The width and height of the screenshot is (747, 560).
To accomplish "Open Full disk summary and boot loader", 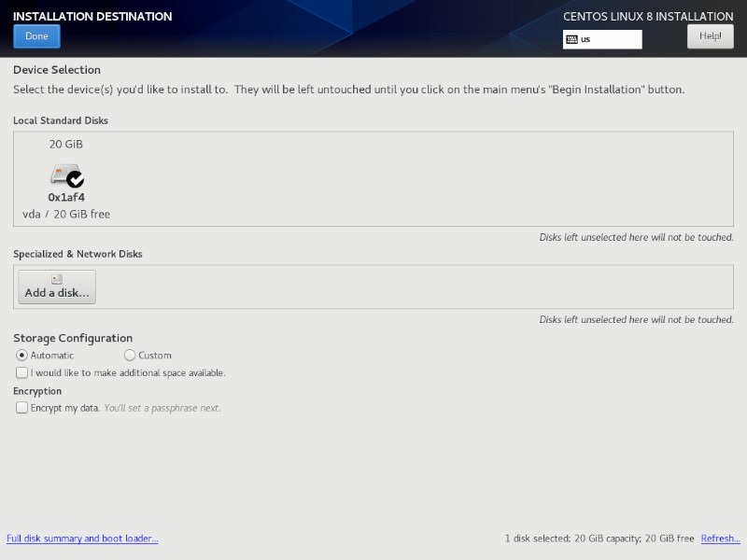I will [x=83, y=539].
